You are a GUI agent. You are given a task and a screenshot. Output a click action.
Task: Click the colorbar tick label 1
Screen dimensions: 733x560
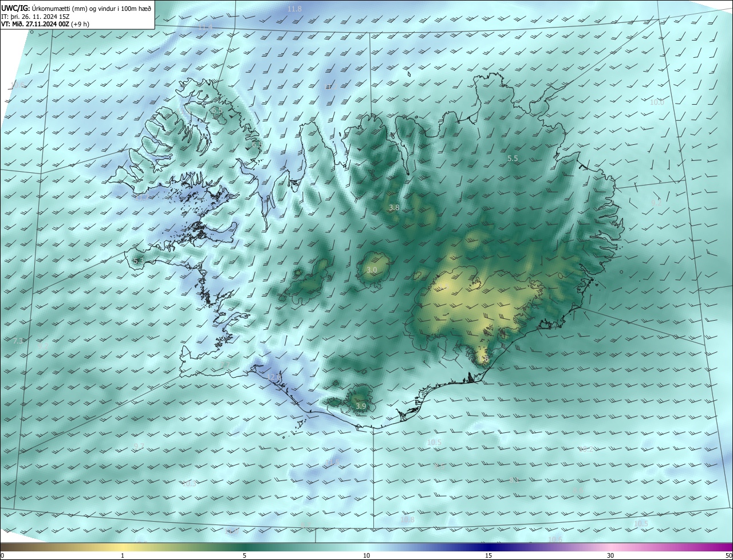coord(123,555)
